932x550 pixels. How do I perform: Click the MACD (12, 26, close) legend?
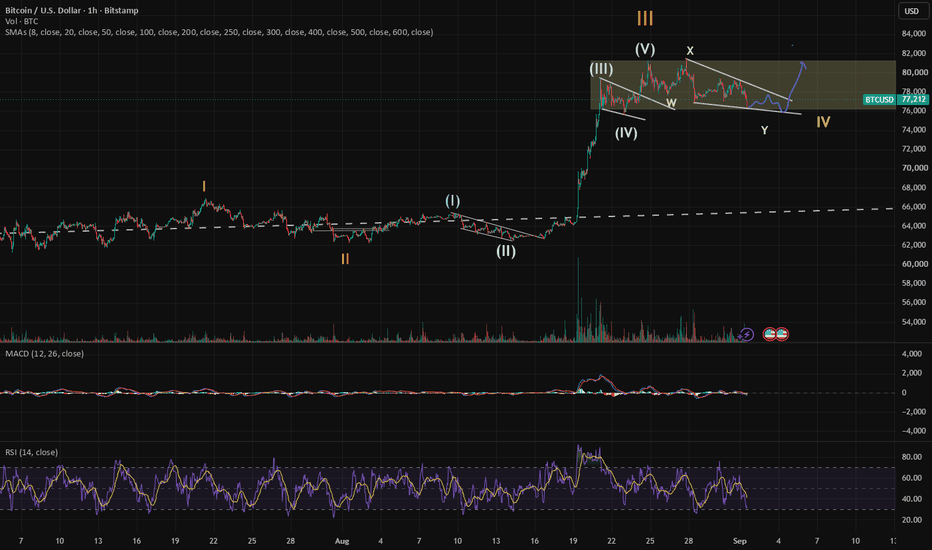45,354
